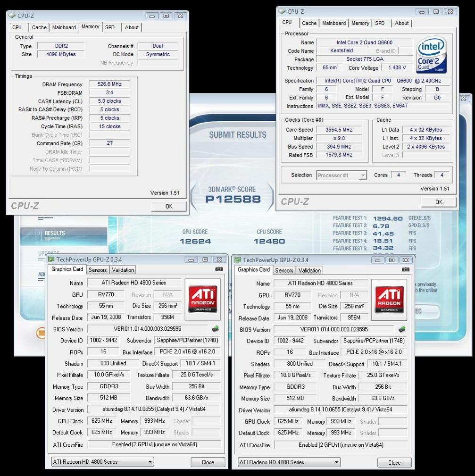Click the Memory Type 'GDDR3' in right GPU-Z window
This screenshot has width=475, height=476.
[x=295, y=387]
